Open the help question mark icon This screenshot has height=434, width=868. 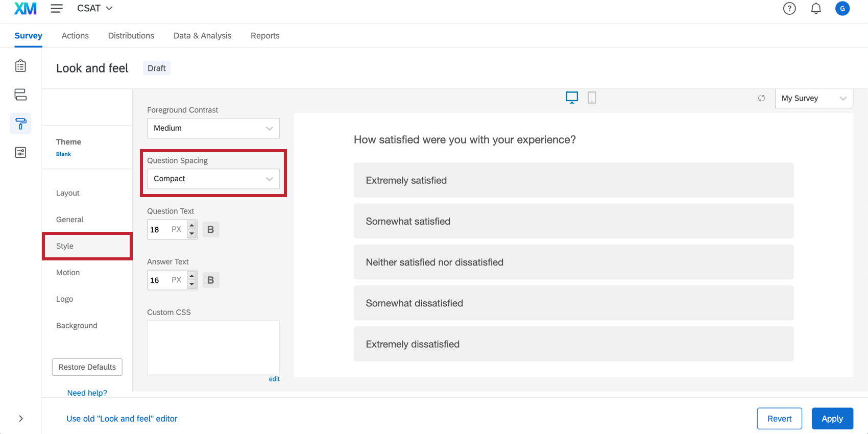point(789,9)
